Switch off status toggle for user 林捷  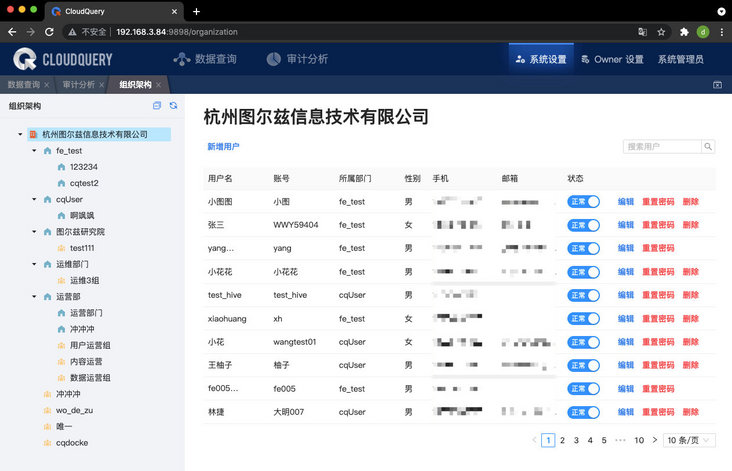tap(583, 412)
